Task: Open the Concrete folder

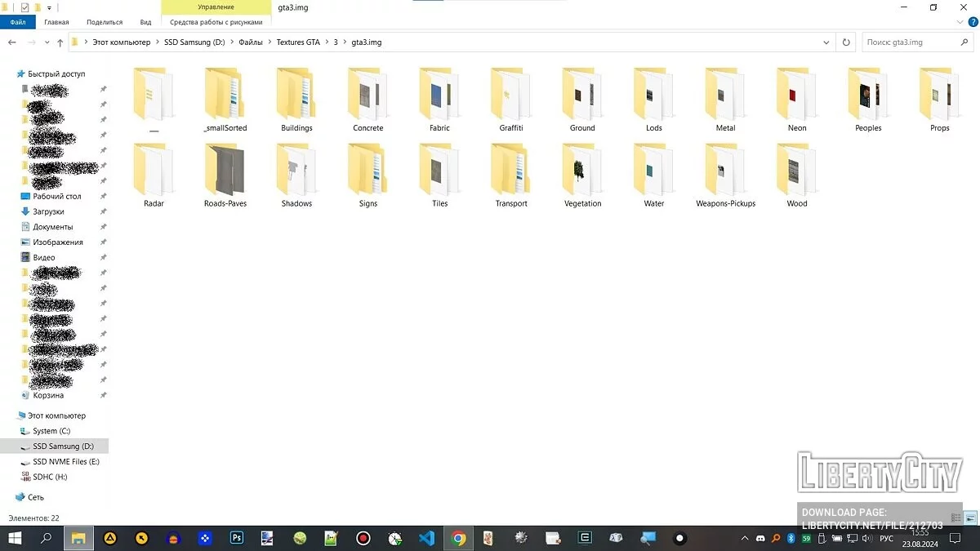Action: point(367,100)
